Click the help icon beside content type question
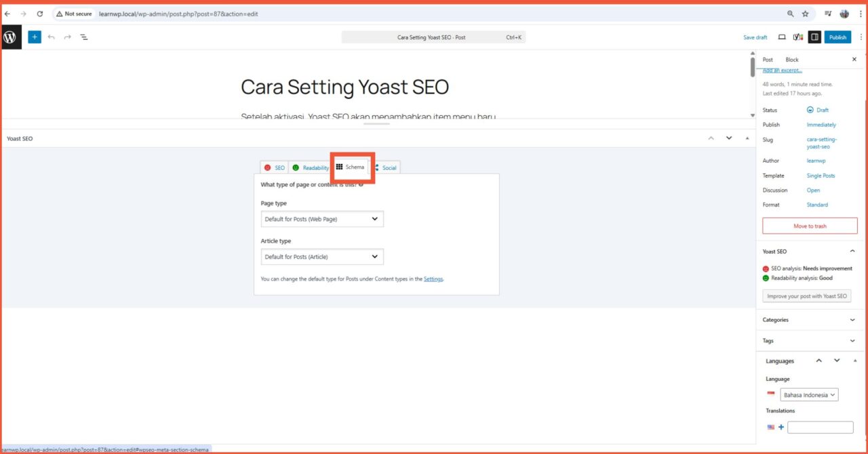This screenshot has height=454, width=868. coord(361,184)
